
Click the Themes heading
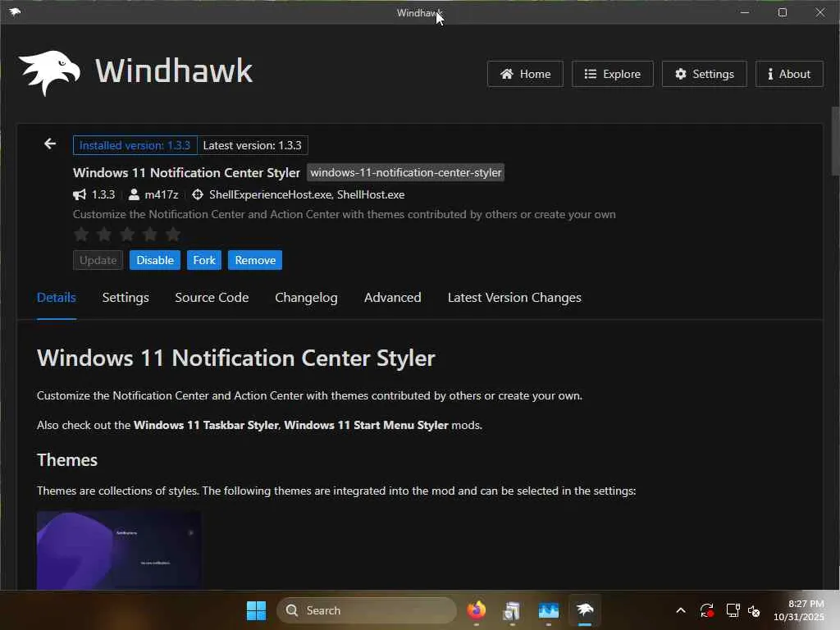click(x=67, y=460)
